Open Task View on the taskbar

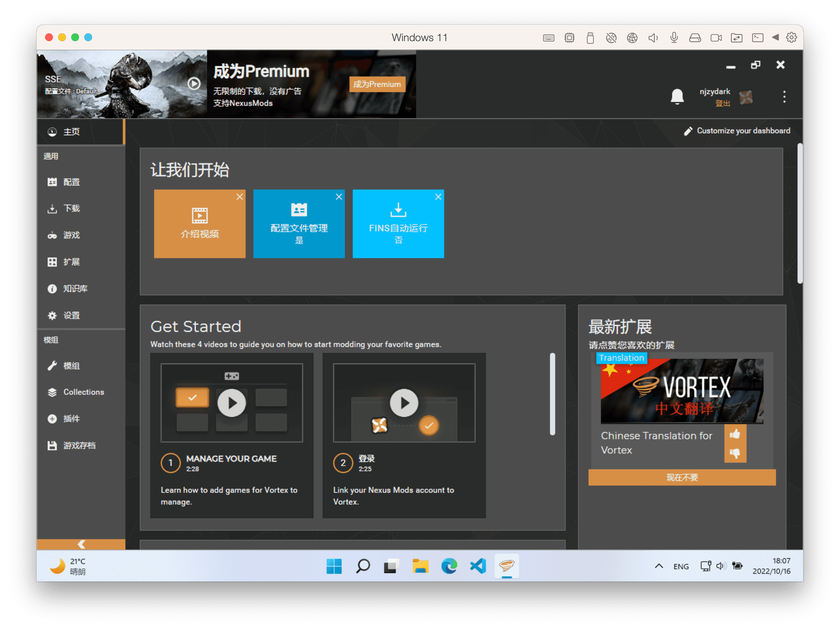coord(391,566)
